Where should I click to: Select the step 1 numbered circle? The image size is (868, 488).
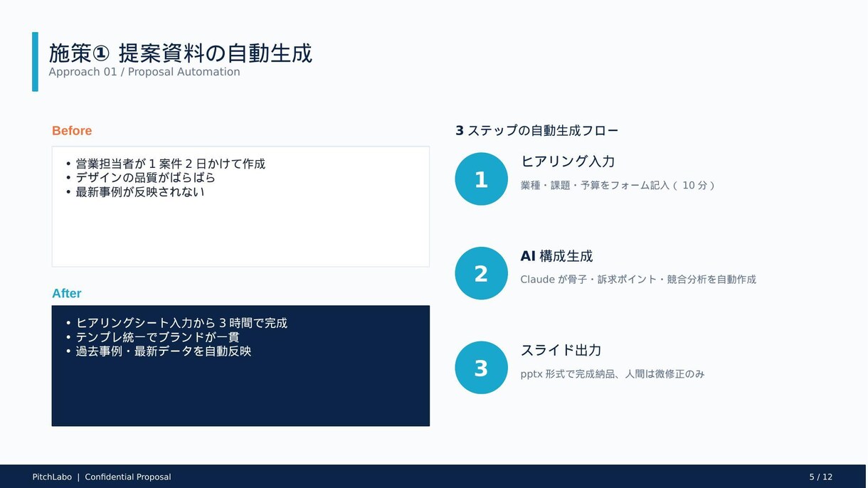[481, 179]
